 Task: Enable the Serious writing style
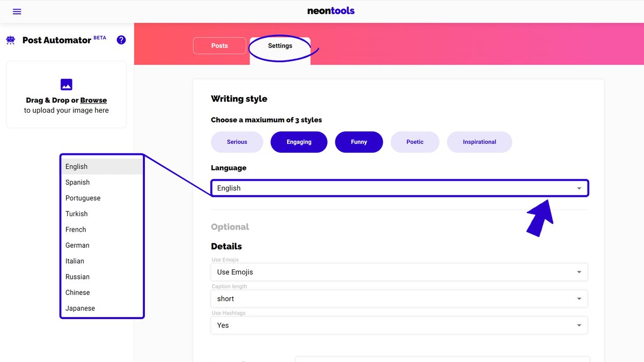coord(237,142)
